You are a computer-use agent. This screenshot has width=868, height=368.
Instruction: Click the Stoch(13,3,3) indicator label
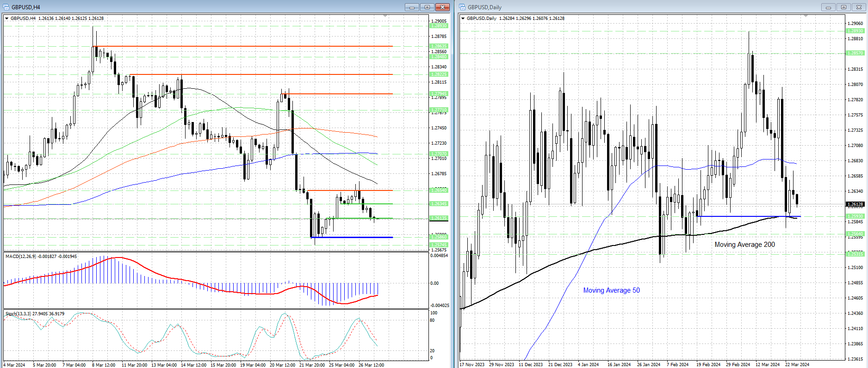point(35,313)
